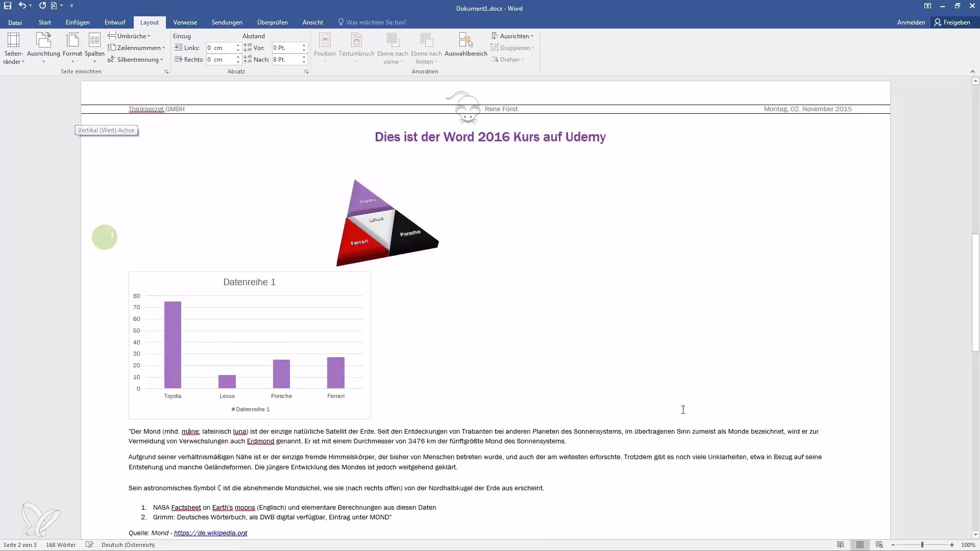Click the Deutsch (Österreich) language indicator
The width and height of the screenshot is (980, 551).
tap(128, 545)
